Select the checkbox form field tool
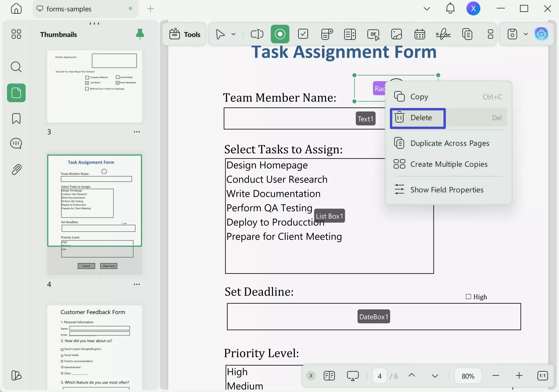Screen dimensions: 559x392 click(x=303, y=34)
